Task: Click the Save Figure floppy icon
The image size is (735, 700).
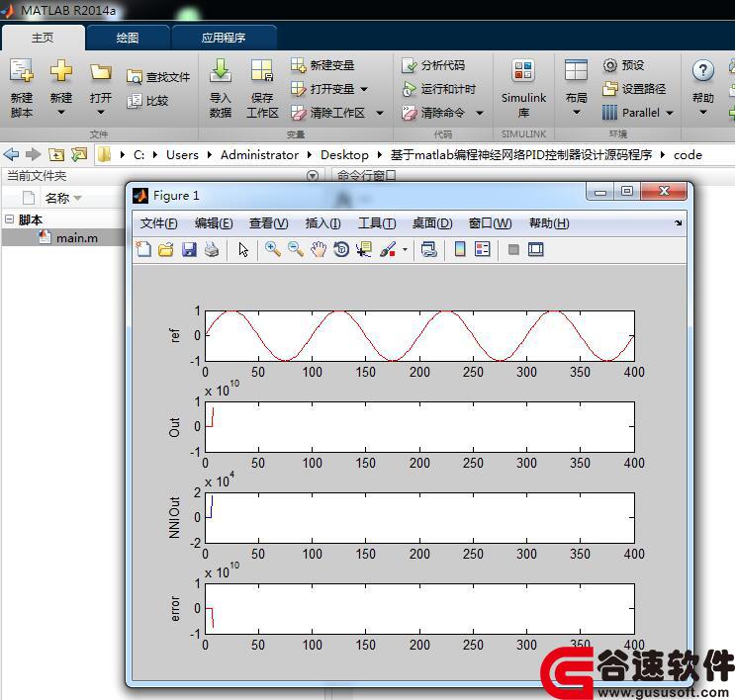Action: [x=189, y=249]
